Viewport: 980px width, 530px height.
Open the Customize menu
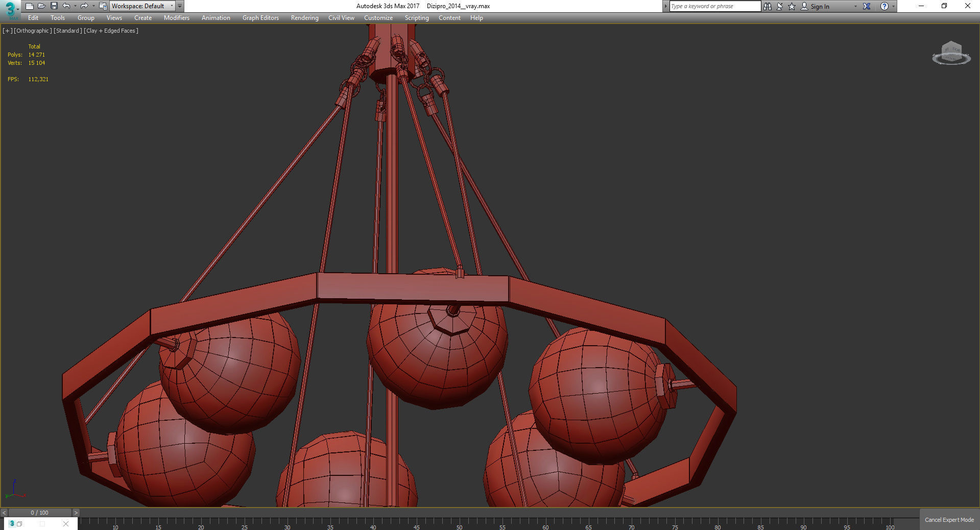click(x=378, y=18)
